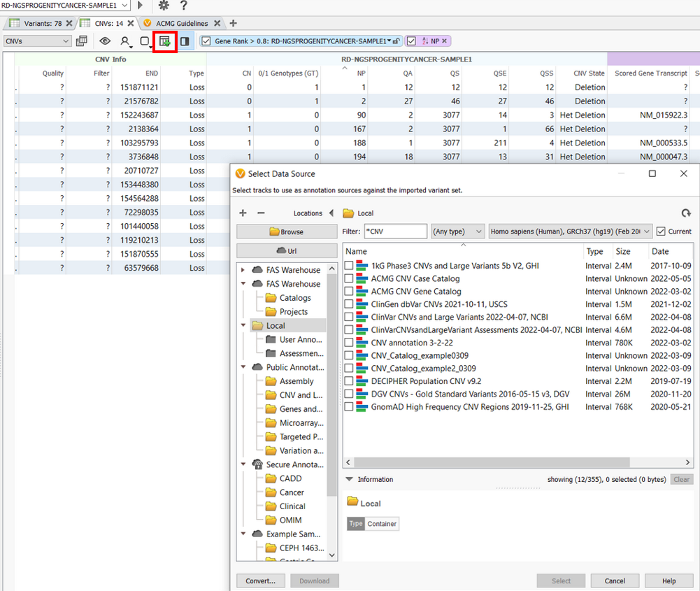Click the Convert button at the bottom
The width and height of the screenshot is (700, 591).
(260, 581)
